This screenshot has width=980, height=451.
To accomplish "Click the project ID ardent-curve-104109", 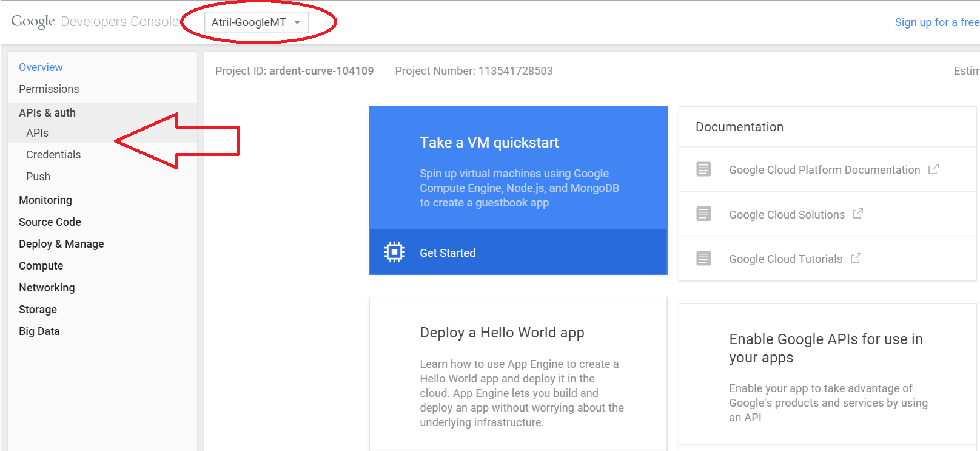I will [x=321, y=71].
